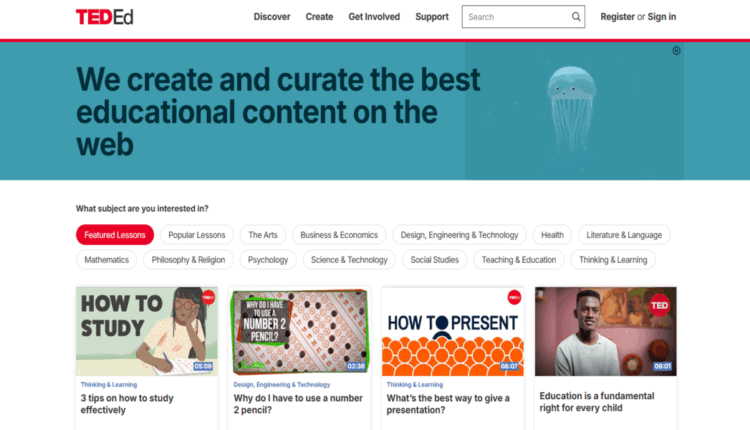This screenshot has height=430, width=750.
Task: Expand the Get Involved menu
Action: pos(374,17)
